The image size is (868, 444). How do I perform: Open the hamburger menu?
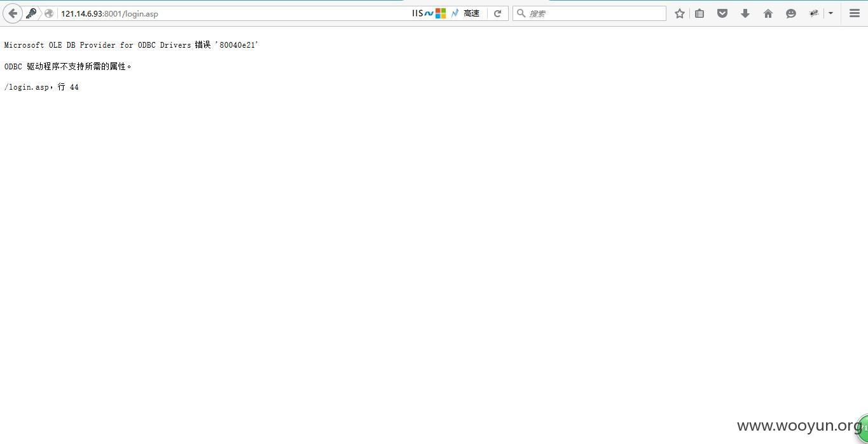[855, 13]
